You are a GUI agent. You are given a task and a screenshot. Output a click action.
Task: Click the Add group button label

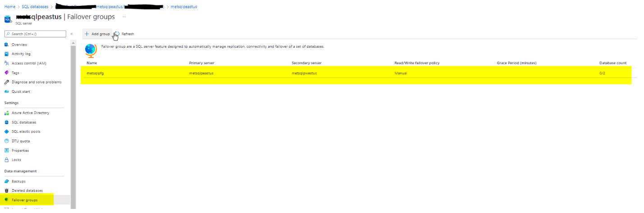pos(100,34)
